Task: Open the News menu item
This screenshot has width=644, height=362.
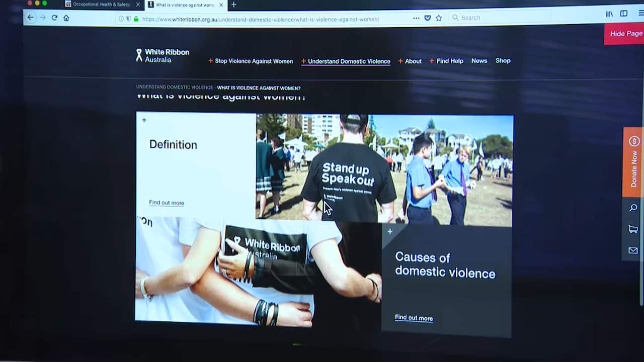Action: pyautogui.click(x=479, y=61)
